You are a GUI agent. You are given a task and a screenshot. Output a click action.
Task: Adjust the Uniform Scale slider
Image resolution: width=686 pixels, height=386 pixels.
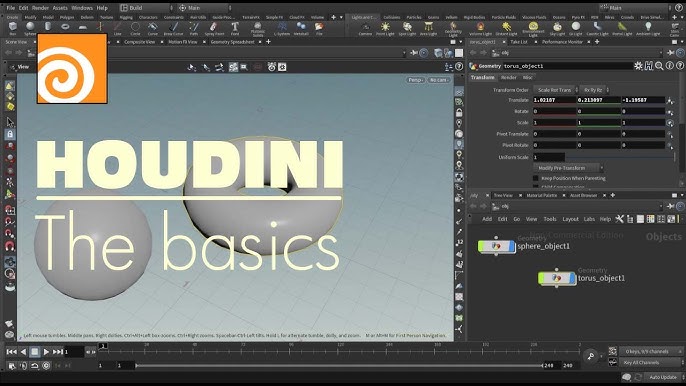[x=620, y=157]
